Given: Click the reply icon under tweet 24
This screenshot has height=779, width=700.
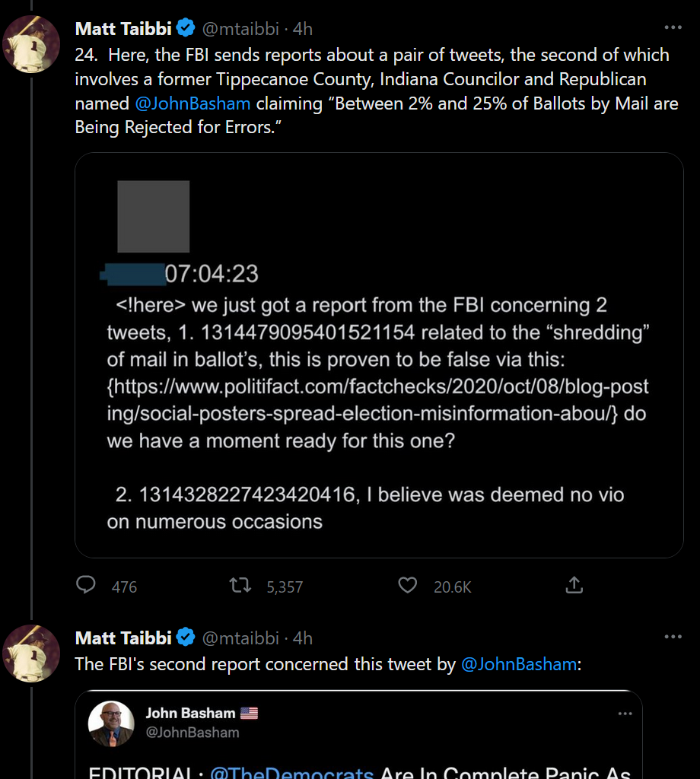Looking at the screenshot, I should point(87,585).
